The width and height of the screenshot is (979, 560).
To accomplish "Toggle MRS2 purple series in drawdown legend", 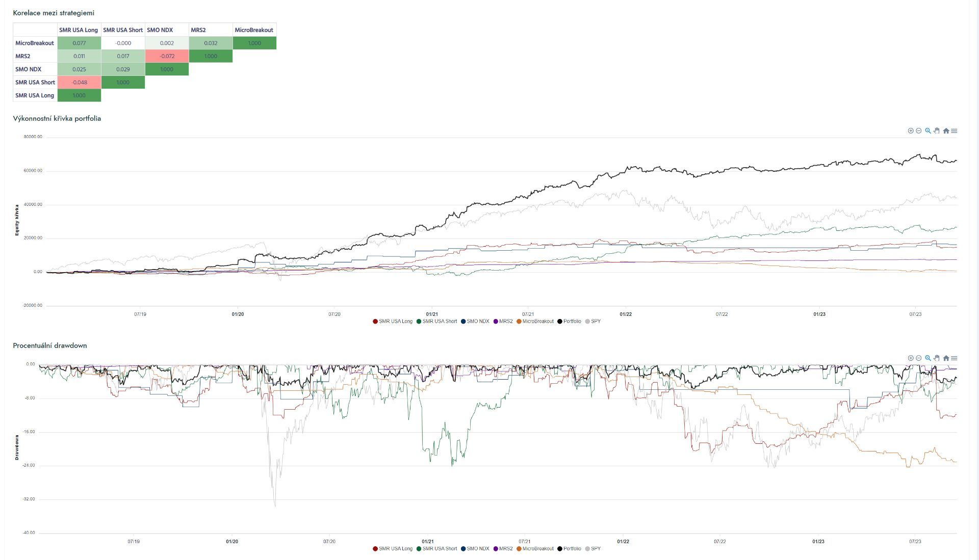I will coord(505,549).
